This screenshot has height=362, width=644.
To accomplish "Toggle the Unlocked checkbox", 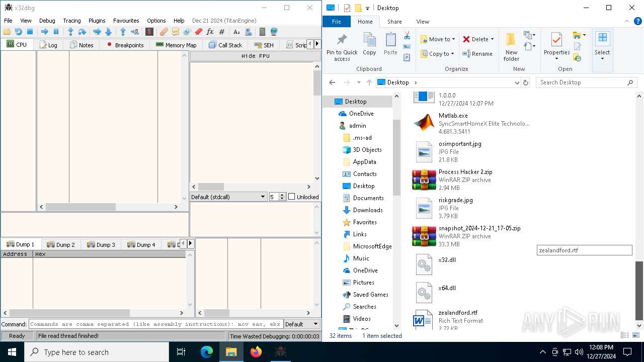I will click(291, 197).
